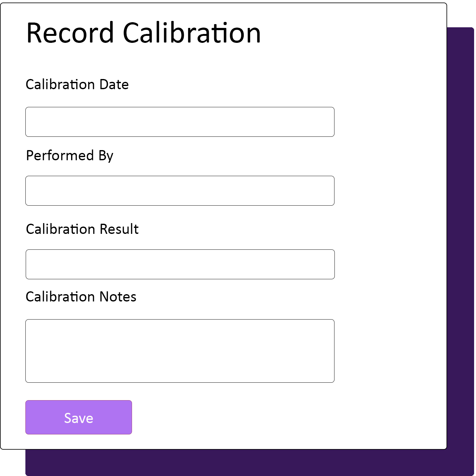Click the Save button

click(x=78, y=417)
